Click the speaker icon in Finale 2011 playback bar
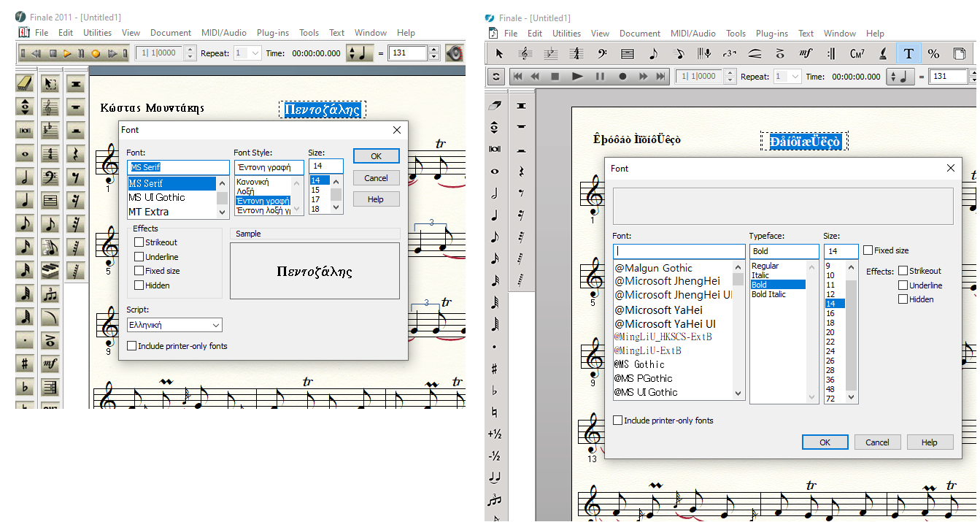The width and height of the screenshot is (980, 522). pos(455,53)
